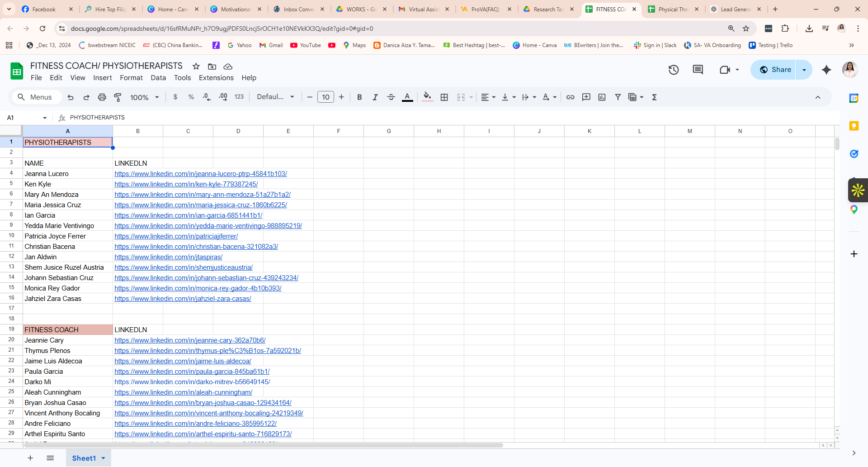Open version history clock icon
Viewport: 868px width, 467px height.
[674, 70]
